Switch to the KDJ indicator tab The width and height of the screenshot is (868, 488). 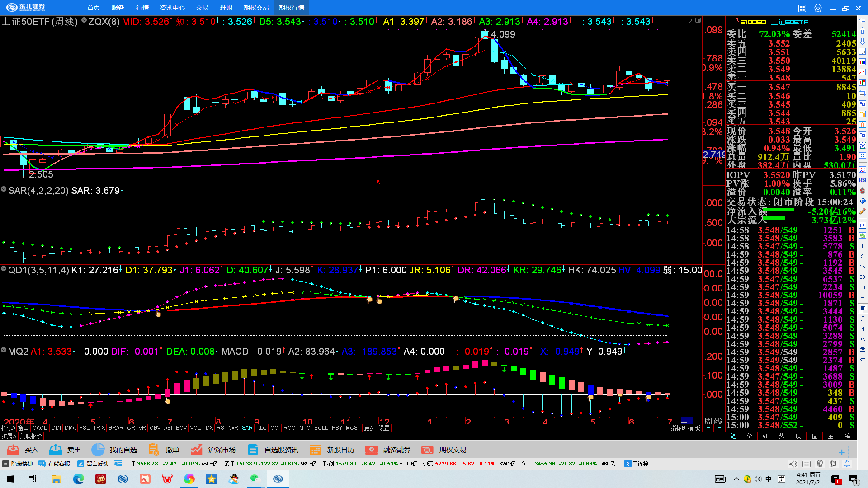point(261,428)
